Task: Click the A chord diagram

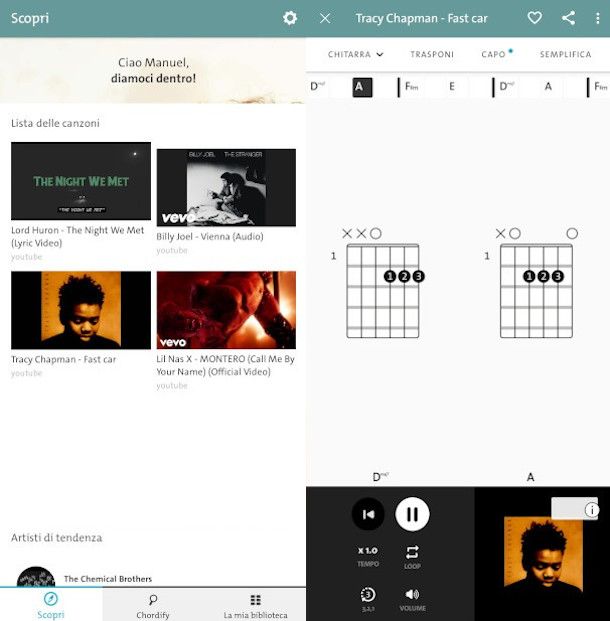Action: pyautogui.click(x=532, y=284)
